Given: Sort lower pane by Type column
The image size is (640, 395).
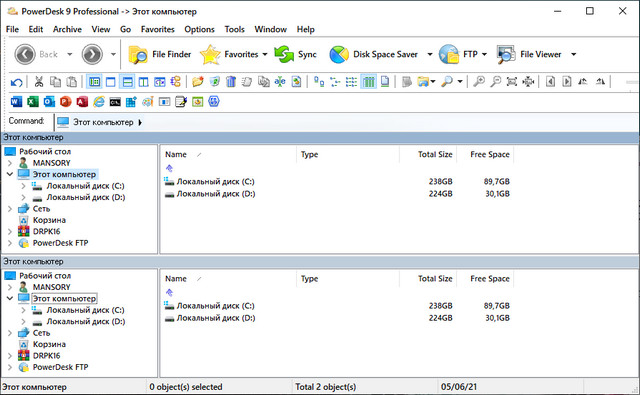Looking at the screenshot, I should coord(348,279).
